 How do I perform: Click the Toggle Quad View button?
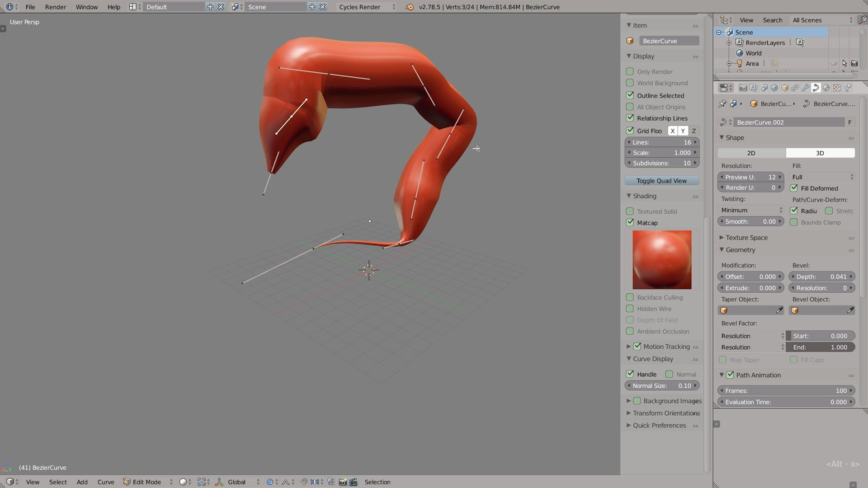(661, 181)
